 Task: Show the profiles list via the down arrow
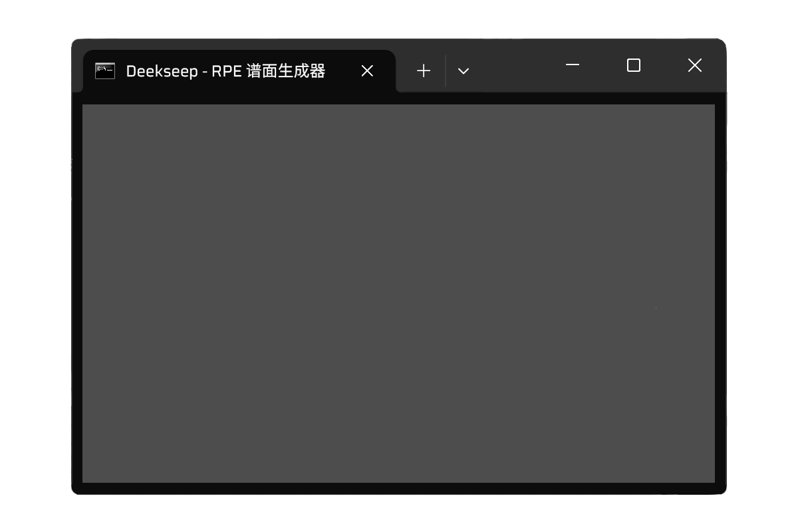pyautogui.click(x=464, y=71)
